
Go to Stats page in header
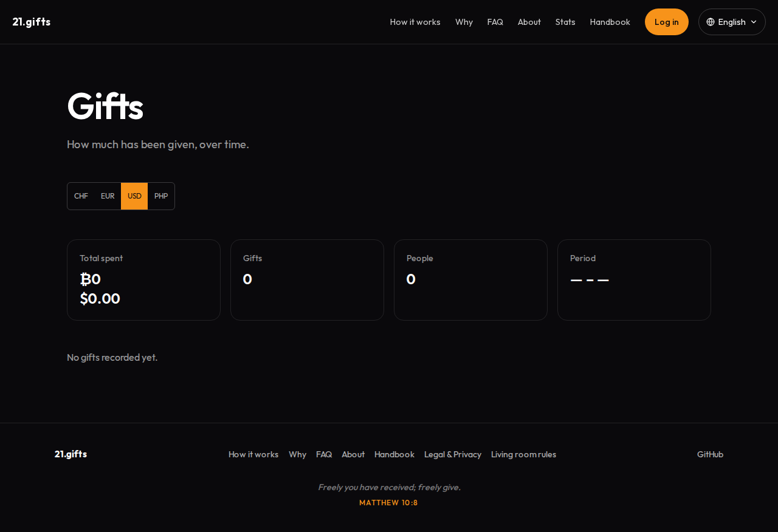pyautogui.click(x=565, y=22)
